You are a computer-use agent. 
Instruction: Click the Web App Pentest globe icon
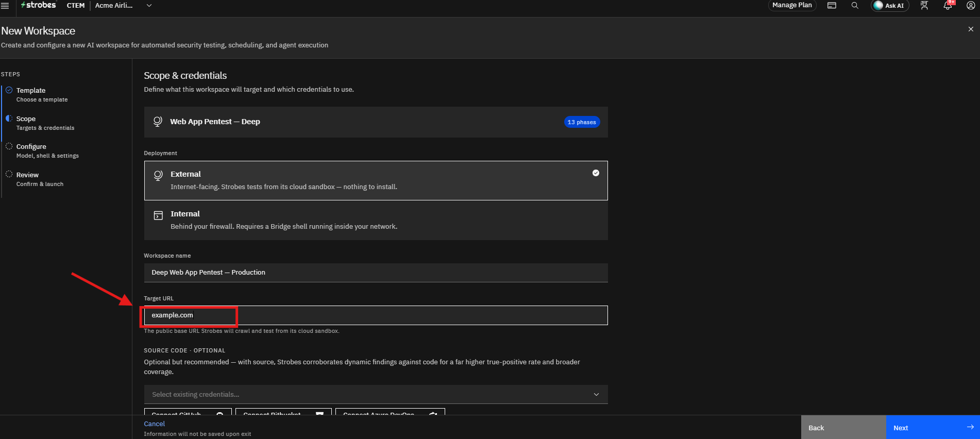158,122
